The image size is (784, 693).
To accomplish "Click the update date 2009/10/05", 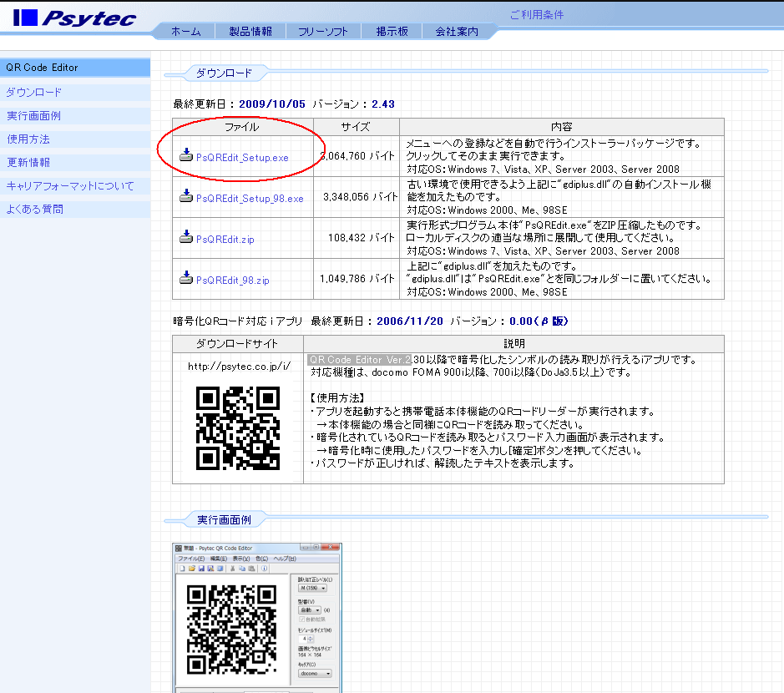I will coord(272,104).
